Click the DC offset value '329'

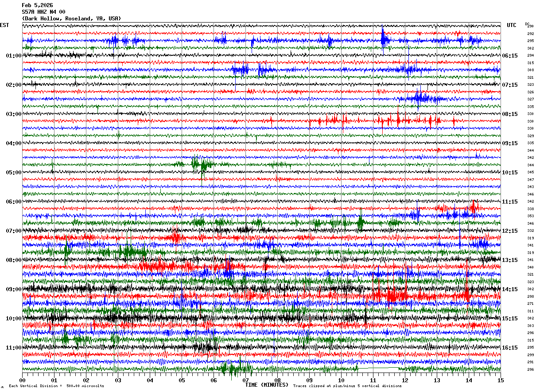tap(530, 136)
